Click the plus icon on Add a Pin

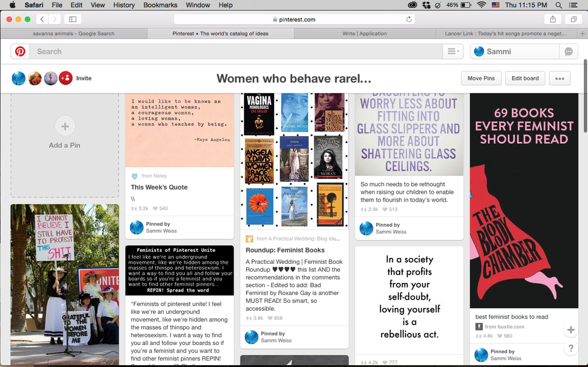click(x=65, y=127)
